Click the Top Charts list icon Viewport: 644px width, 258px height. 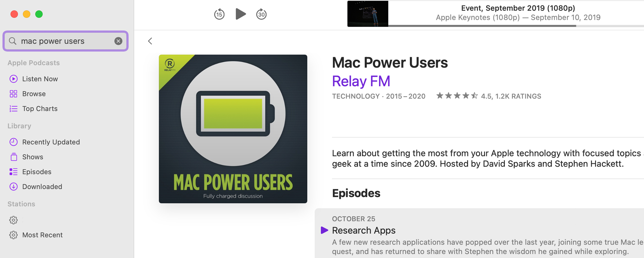[14, 109]
